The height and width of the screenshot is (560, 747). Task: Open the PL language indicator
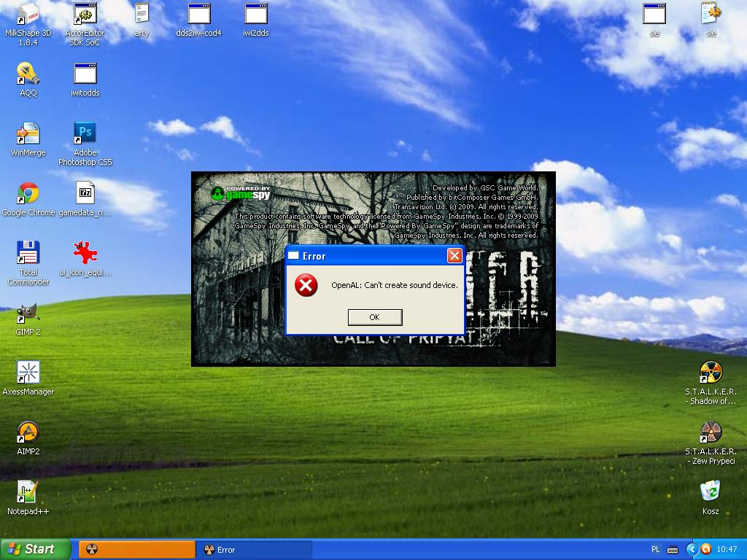pyautogui.click(x=656, y=550)
